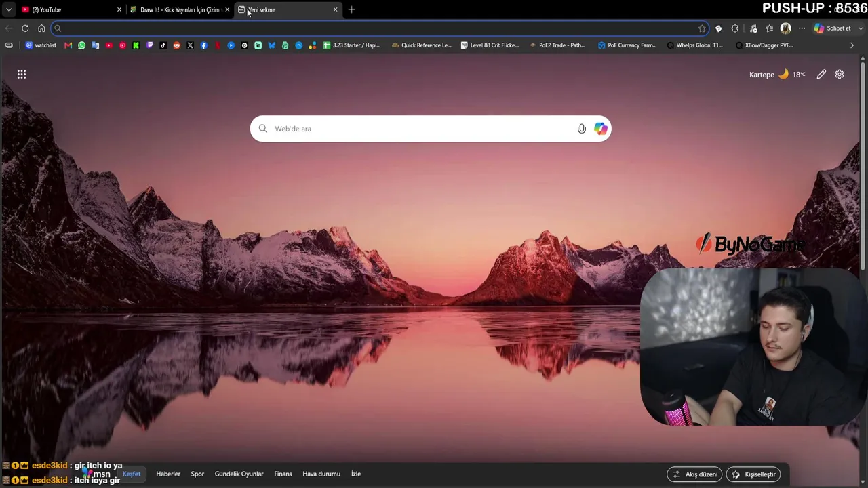The image size is (868, 488).
Task: Open the watchlist bookmark
Action: [x=41, y=45]
